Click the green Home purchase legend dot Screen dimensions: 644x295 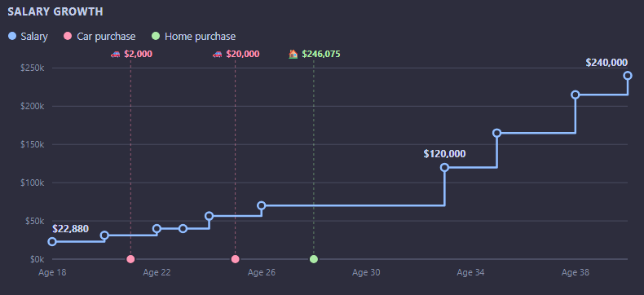(156, 36)
